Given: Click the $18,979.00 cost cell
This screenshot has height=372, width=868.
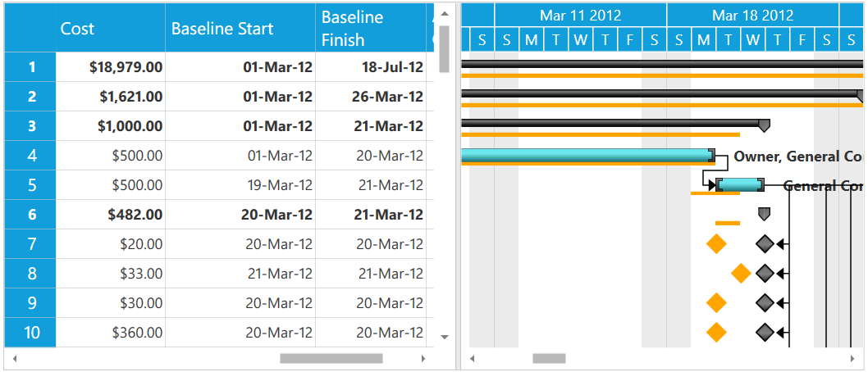Looking at the screenshot, I should (x=111, y=67).
